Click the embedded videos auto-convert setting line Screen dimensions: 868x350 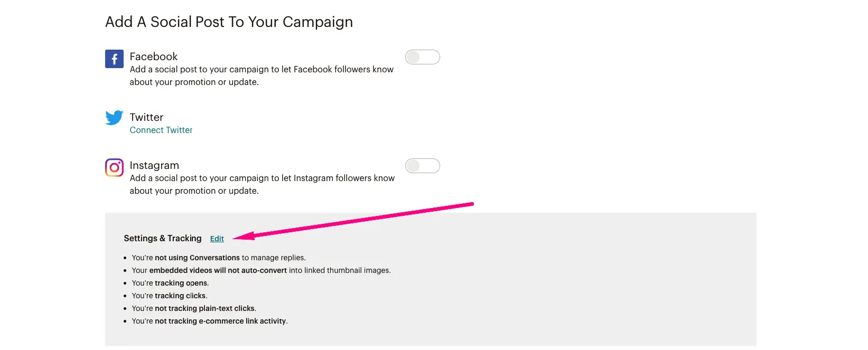tap(261, 270)
